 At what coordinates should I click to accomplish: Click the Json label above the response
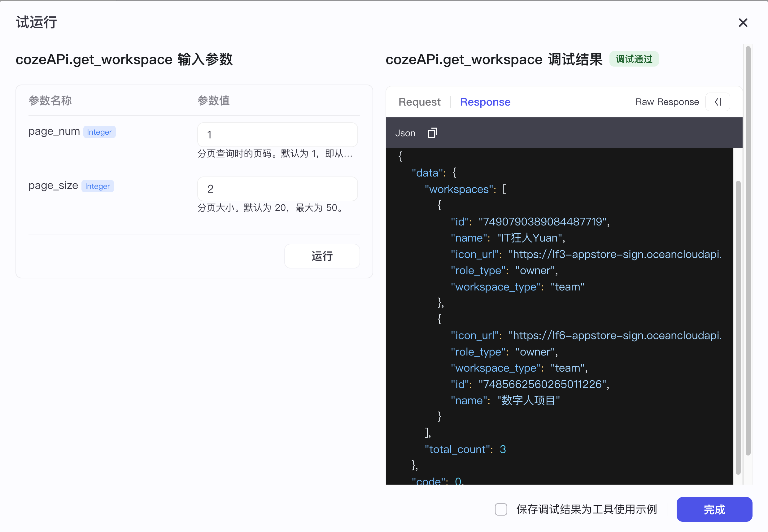click(405, 133)
